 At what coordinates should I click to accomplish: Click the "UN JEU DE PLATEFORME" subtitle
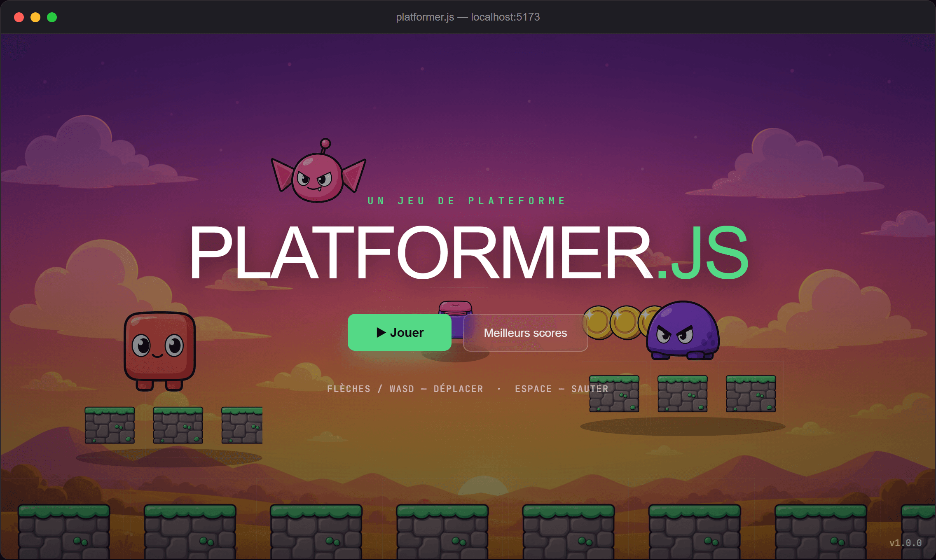click(x=467, y=201)
